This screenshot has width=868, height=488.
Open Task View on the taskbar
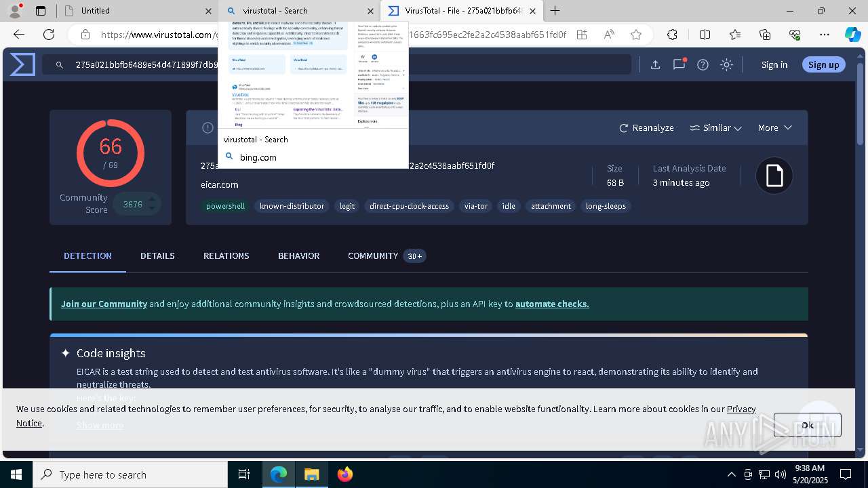[244, 474]
